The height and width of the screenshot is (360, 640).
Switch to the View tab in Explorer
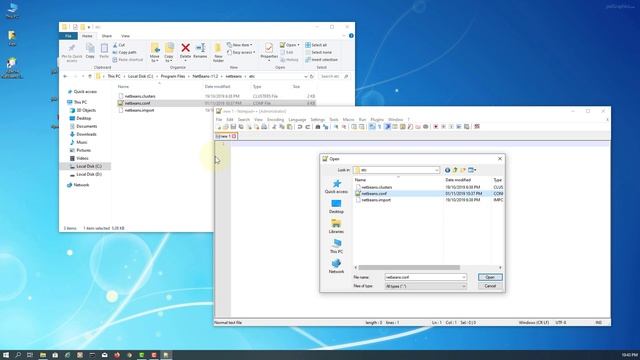click(125, 36)
